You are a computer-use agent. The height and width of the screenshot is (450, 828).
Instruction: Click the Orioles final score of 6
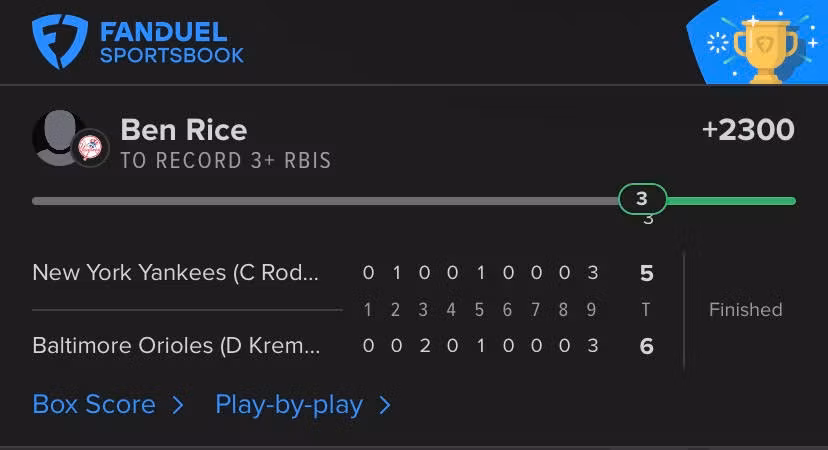(x=646, y=346)
